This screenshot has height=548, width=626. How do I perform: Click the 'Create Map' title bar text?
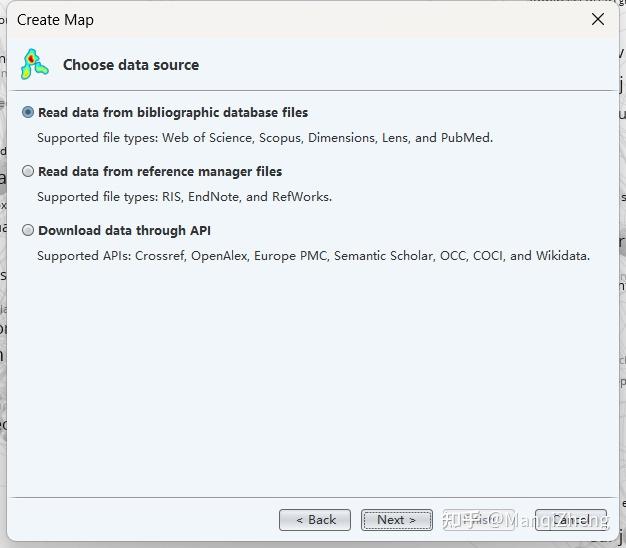(x=55, y=20)
